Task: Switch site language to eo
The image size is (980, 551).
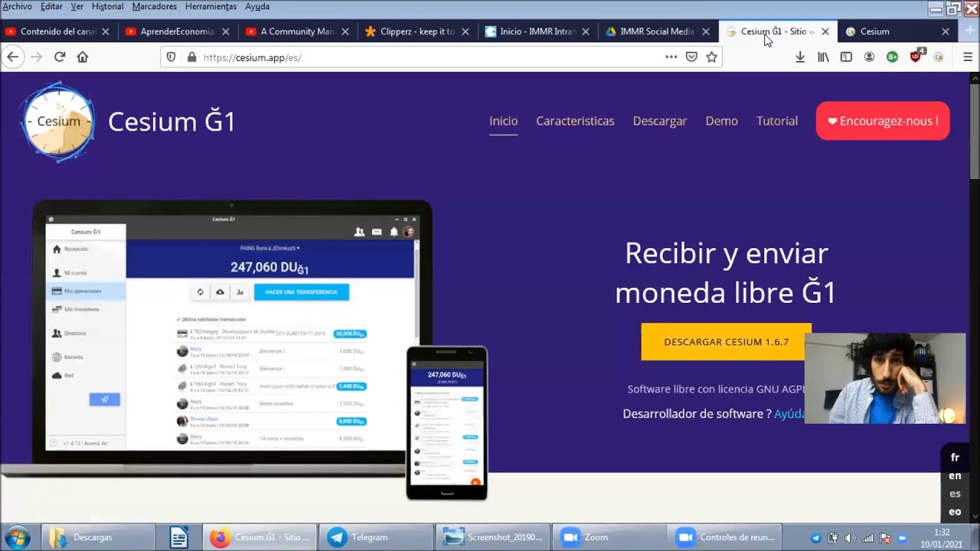Action: coord(955,512)
